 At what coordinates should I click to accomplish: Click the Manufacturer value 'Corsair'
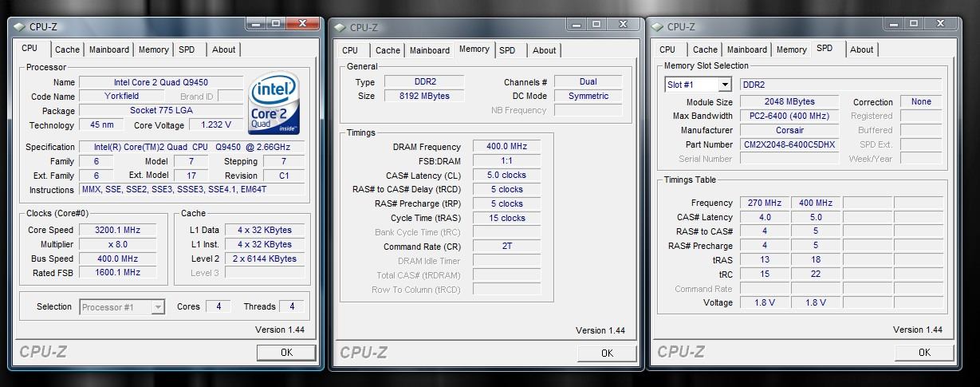pyautogui.click(x=789, y=130)
